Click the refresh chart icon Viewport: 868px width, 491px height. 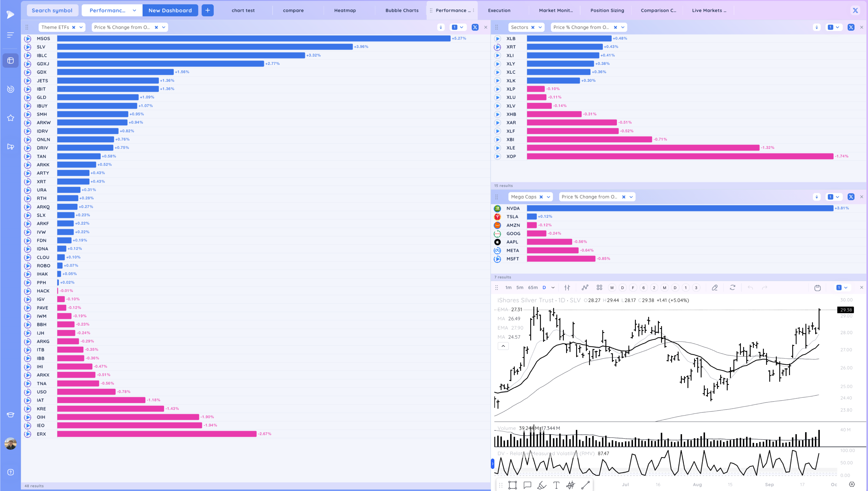732,288
